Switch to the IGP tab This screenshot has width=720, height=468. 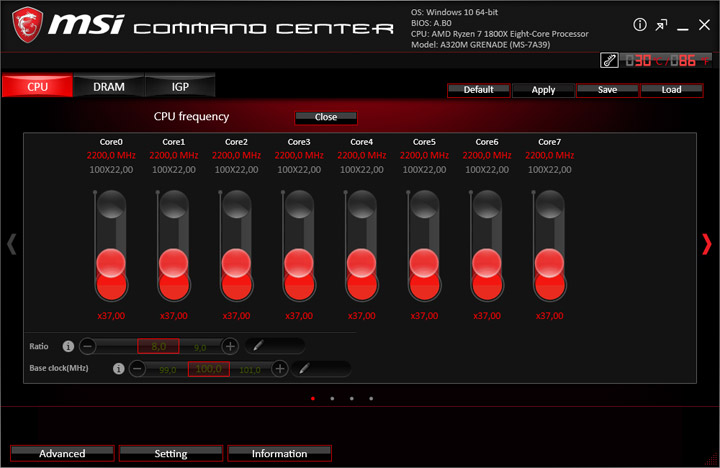point(180,86)
